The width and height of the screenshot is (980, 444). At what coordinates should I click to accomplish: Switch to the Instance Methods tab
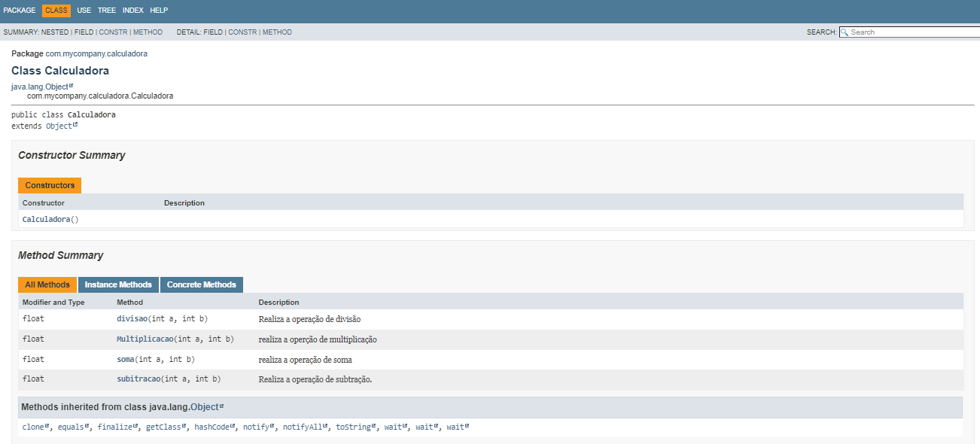click(118, 284)
